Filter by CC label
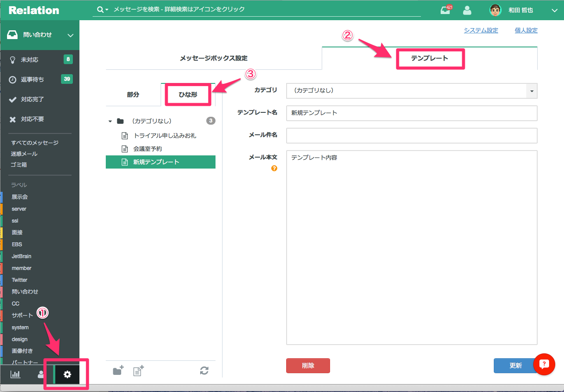564x392 pixels. pos(15,304)
